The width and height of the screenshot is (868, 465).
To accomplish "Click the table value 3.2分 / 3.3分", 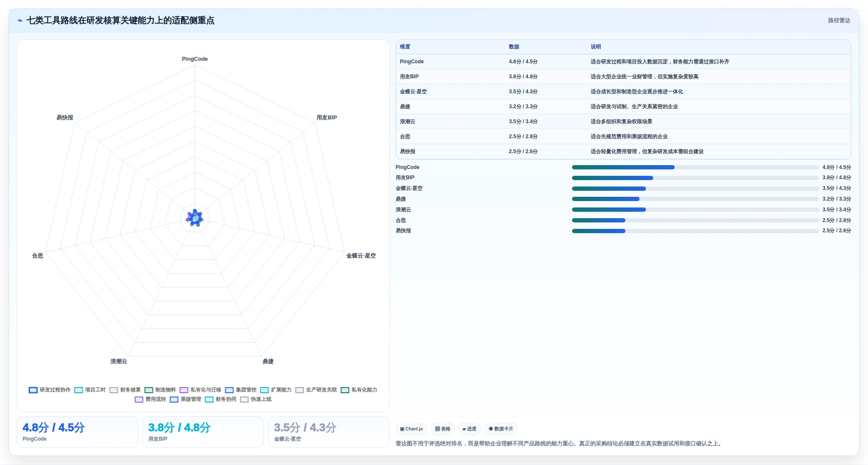I will pos(523,107).
